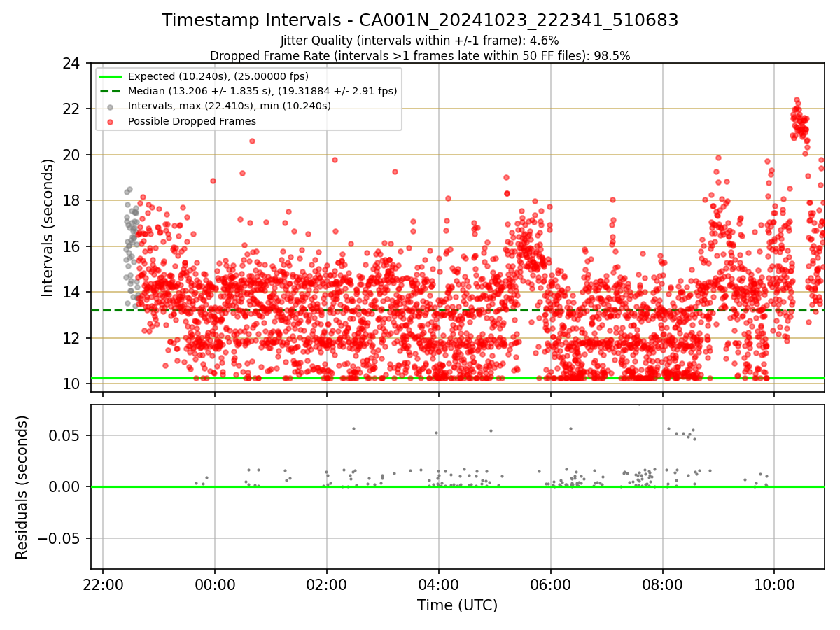Viewport: 840px width, 630px height.
Task: Click the plot title CA001N_20241023_222341_510683
Action: click(x=420, y=20)
